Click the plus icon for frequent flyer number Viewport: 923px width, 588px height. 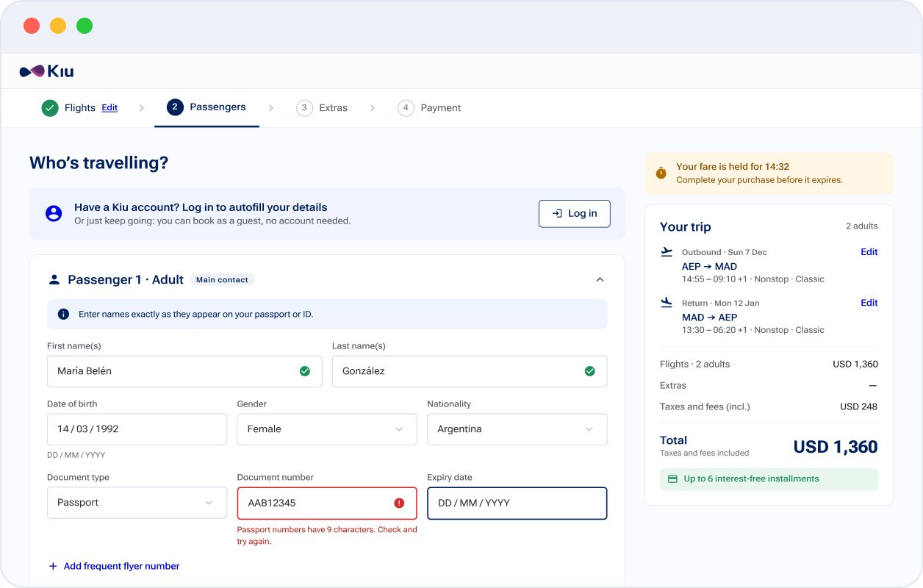pyautogui.click(x=53, y=566)
